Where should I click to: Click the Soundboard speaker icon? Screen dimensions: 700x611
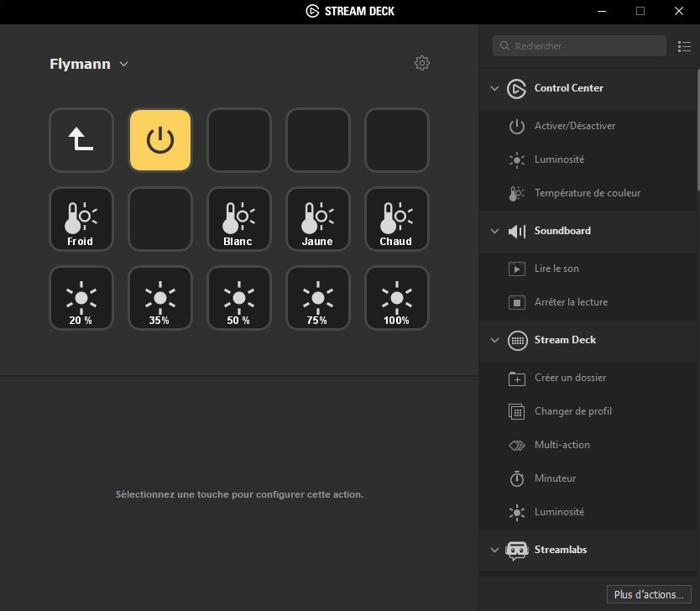tap(516, 231)
